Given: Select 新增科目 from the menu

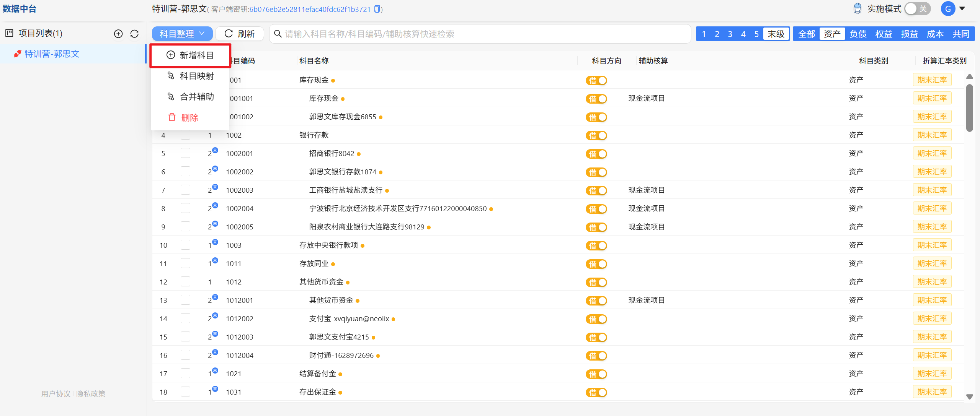Looking at the screenshot, I should (x=190, y=55).
